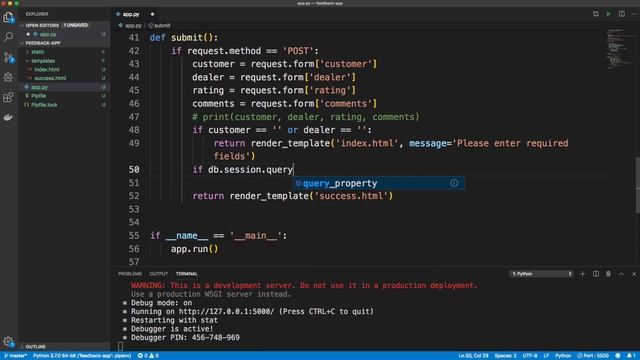Open the Debug view icon
The width and height of the screenshot is (640, 360).
(8, 77)
